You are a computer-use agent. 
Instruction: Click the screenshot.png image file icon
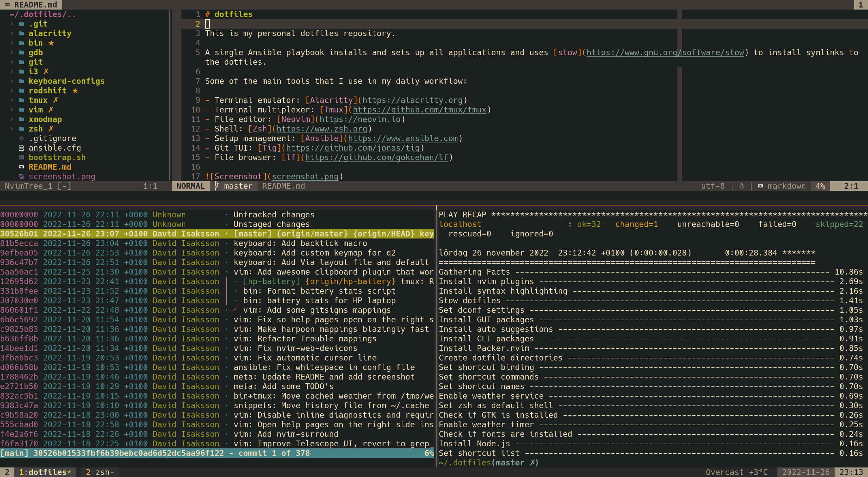pyautogui.click(x=21, y=176)
